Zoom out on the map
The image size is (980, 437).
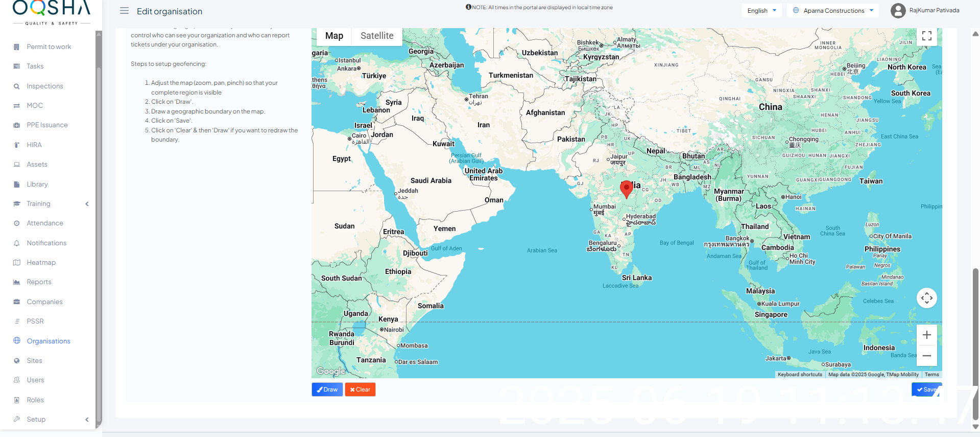(926, 356)
